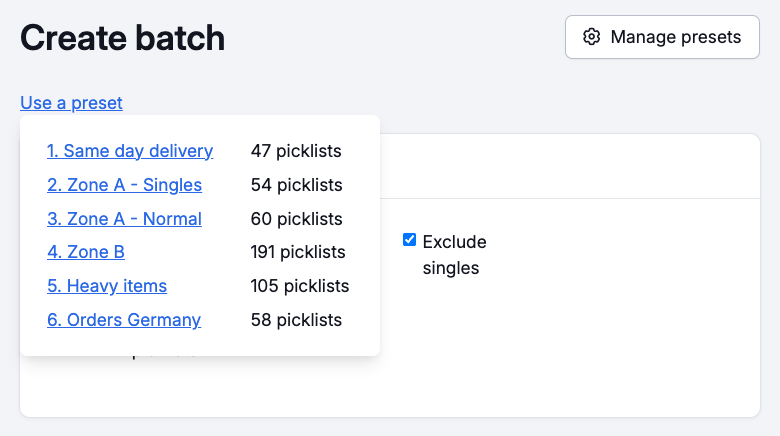Image resolution: width=780 pixels, height=436 pixels.
Task: Choose the Orders Germany preset
Action: 124,320
